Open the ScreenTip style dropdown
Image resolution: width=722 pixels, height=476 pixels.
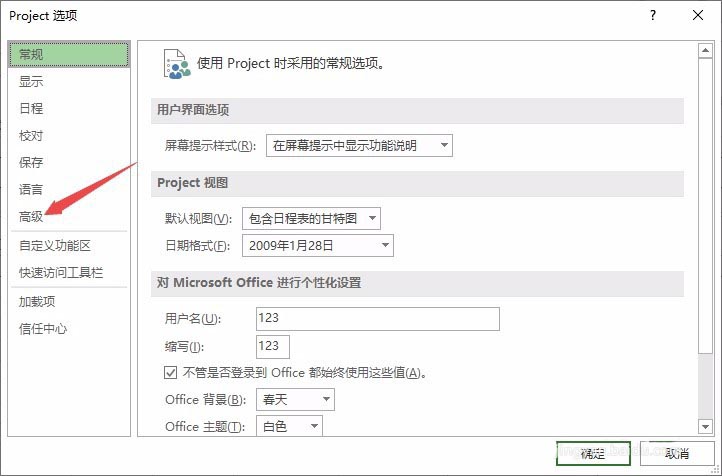click(x=359, y=146)
